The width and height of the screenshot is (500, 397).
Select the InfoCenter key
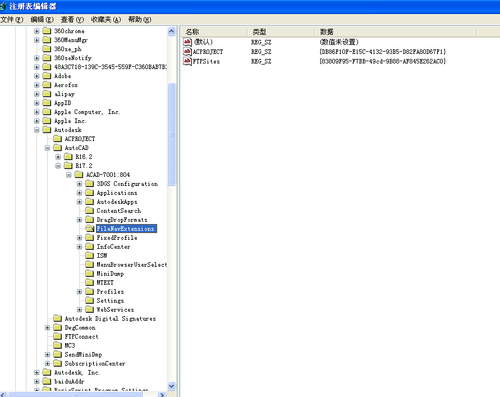[x=113, y=247]
